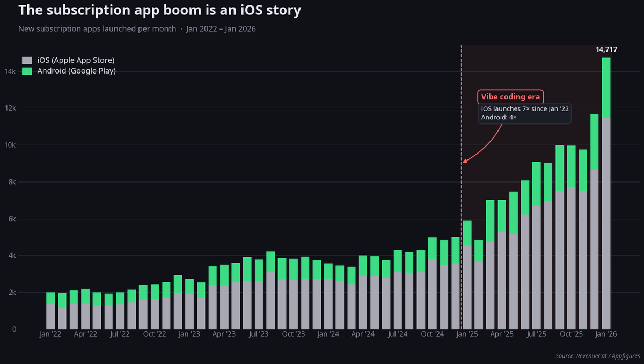Click the "Jan '22" x-axis label

coord(50,334)
